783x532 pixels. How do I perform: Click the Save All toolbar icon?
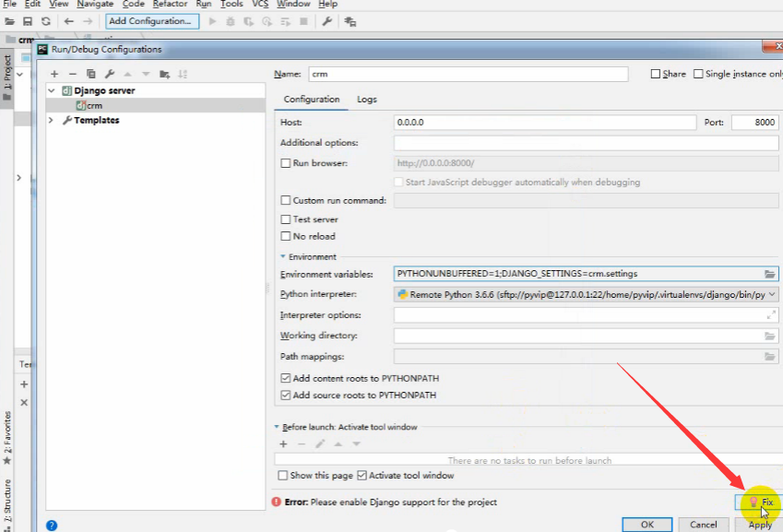click(x=28, y=21)
